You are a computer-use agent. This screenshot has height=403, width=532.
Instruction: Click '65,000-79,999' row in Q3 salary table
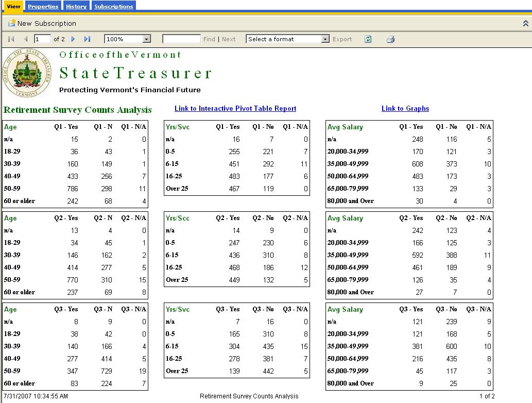(409, 371)
